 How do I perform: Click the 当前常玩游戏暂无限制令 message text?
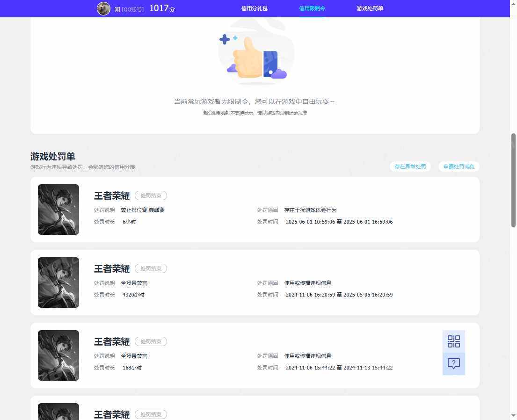pos(254,101)
